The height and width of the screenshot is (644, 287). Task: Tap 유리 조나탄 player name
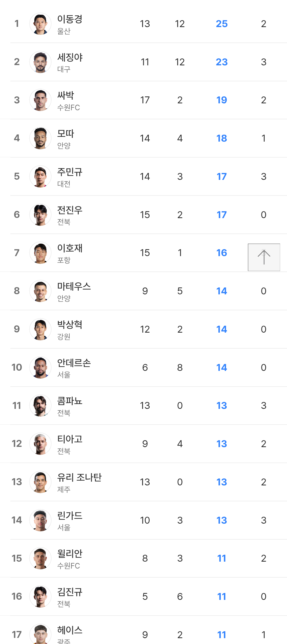pyautogui.click(x=79, y=477)
